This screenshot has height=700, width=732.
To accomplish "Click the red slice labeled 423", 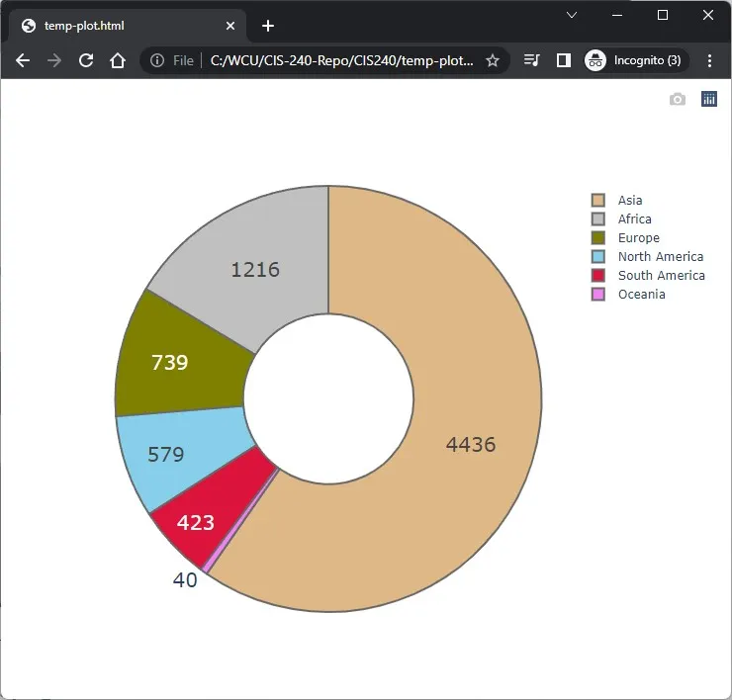I will pyautogui.click(x=196, y=523).
